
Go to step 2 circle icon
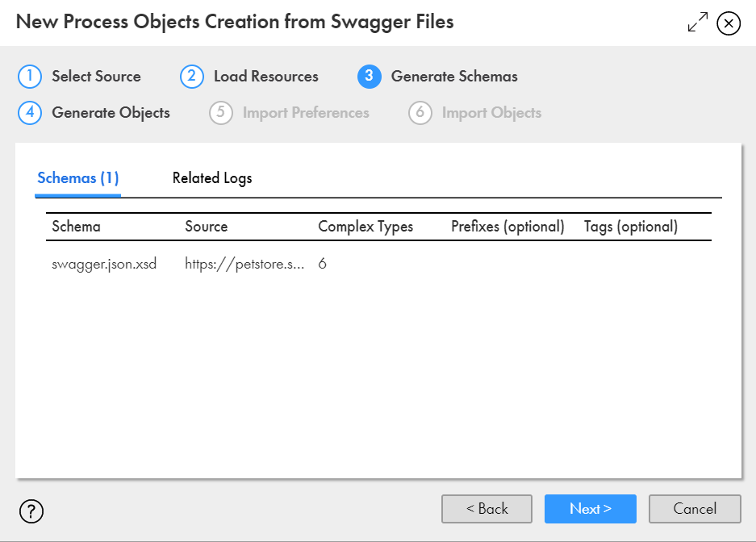click(192, 77)
